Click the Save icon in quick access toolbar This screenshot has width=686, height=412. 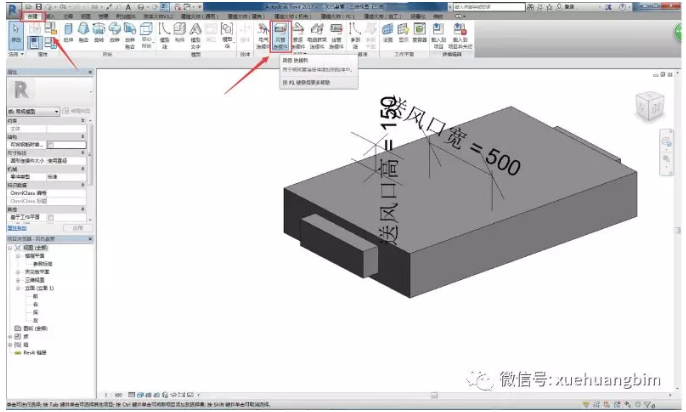point(38,7)
